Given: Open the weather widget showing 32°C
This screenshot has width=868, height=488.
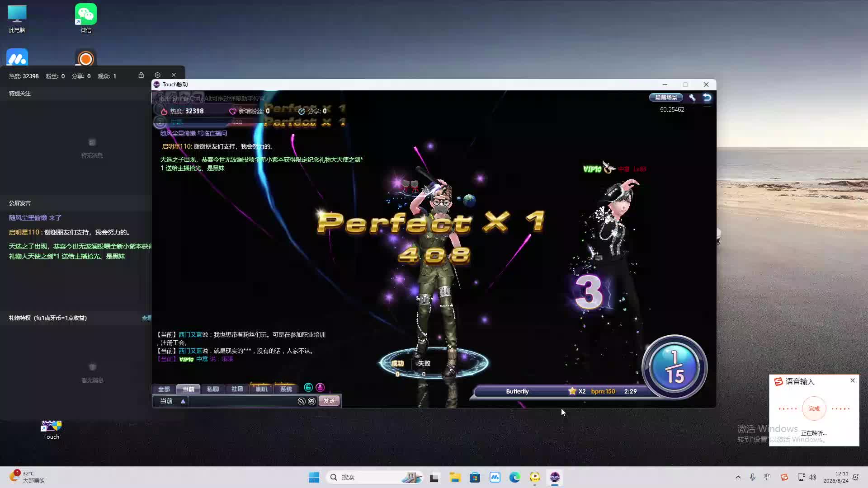Looking at the screenshot, I should [x=27, y=477].
